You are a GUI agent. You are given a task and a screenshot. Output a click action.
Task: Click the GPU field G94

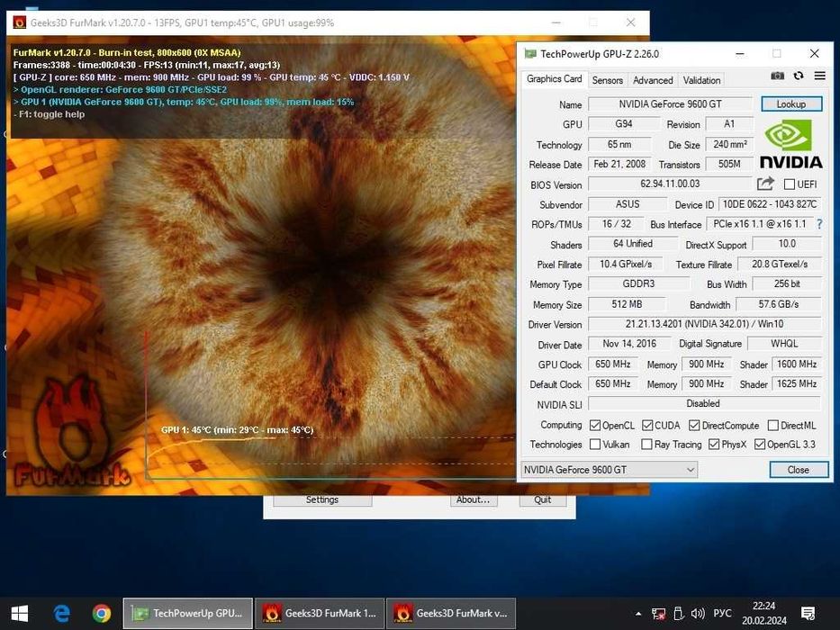tap(624, 124)
